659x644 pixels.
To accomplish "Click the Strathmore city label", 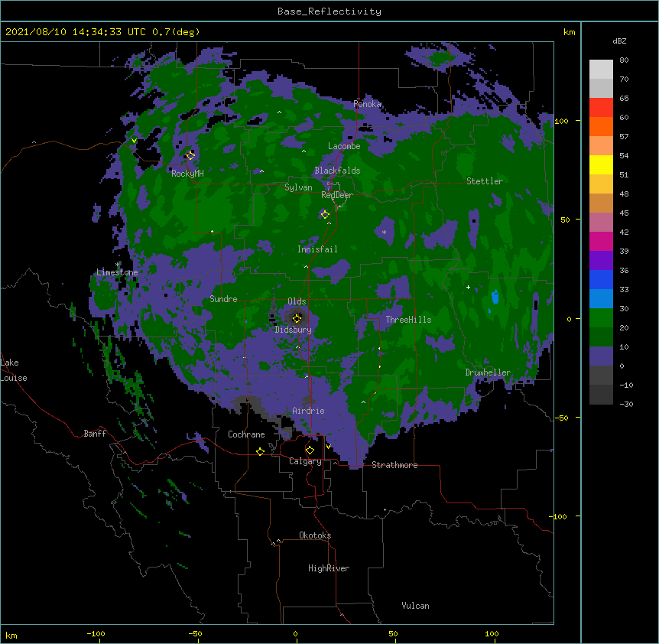I will (394, 465).
